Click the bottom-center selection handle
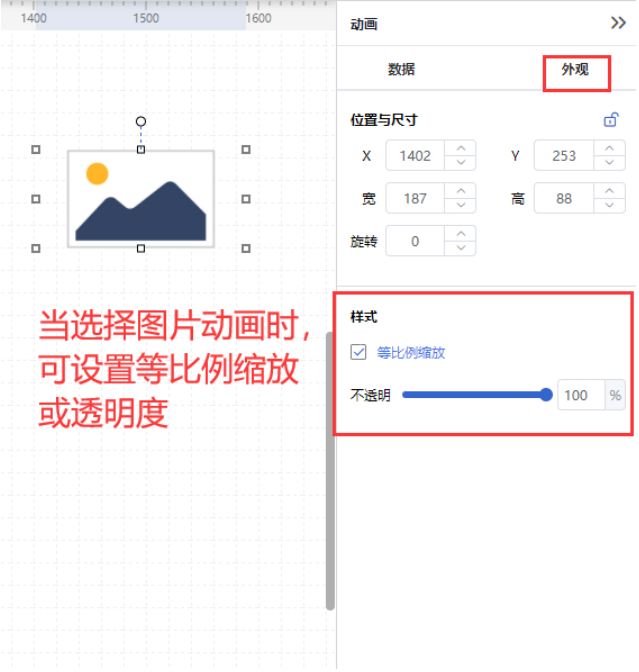Screen dimensions: 639x672 click(x=141, y=248)
